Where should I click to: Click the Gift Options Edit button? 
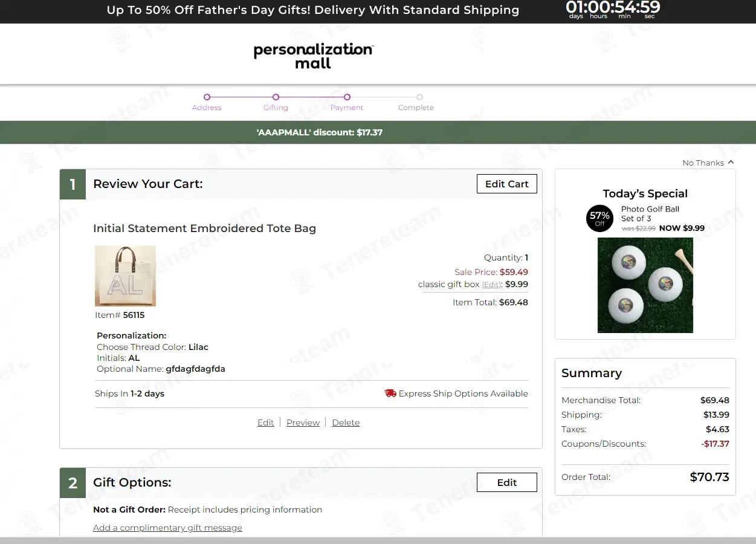pos(507,482)
